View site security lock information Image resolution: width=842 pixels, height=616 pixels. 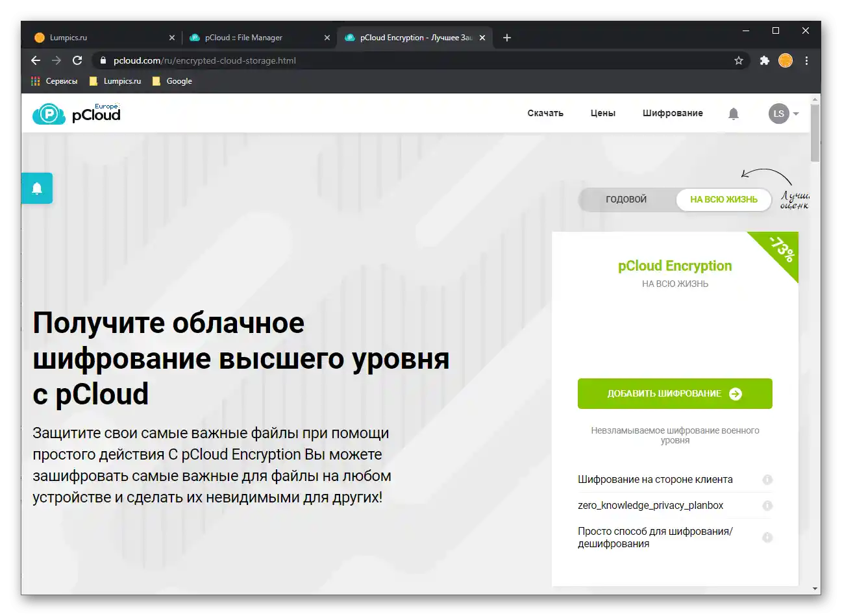pos(103,60)
